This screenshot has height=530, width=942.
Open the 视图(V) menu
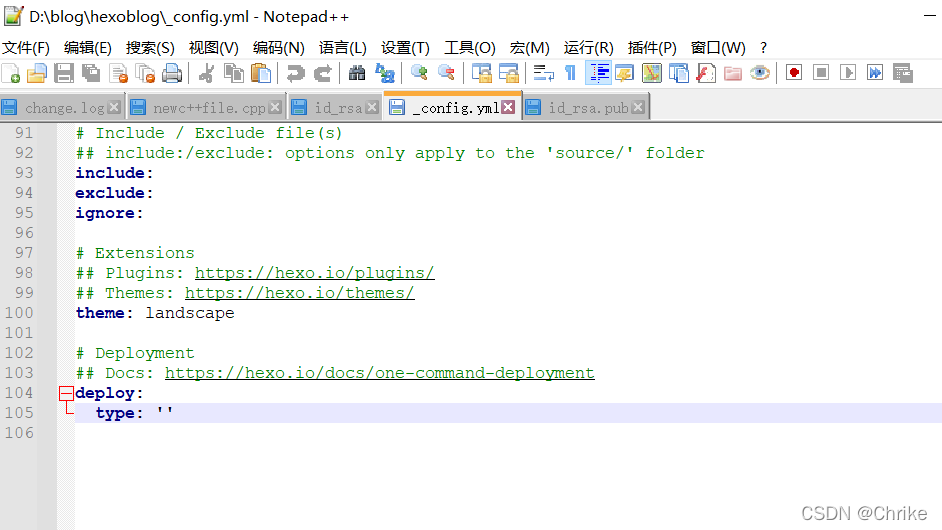pyautogui.click(x=213, y=47)
